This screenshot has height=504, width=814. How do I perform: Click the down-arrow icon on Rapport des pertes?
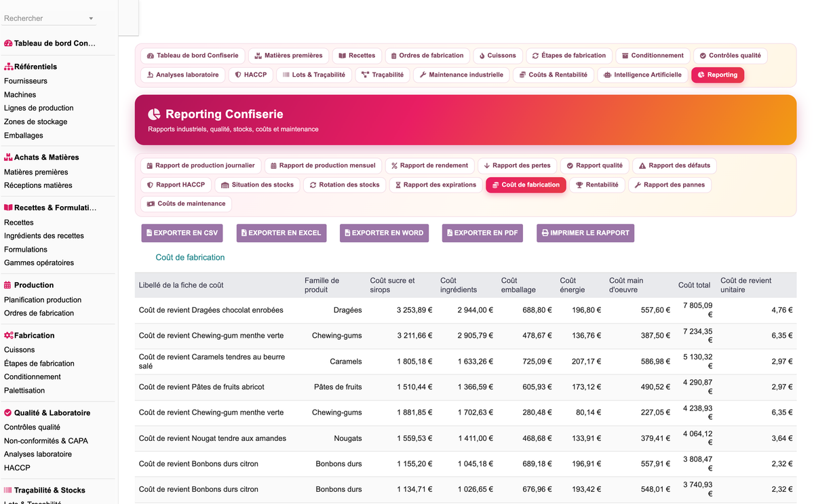pos(487,166)
